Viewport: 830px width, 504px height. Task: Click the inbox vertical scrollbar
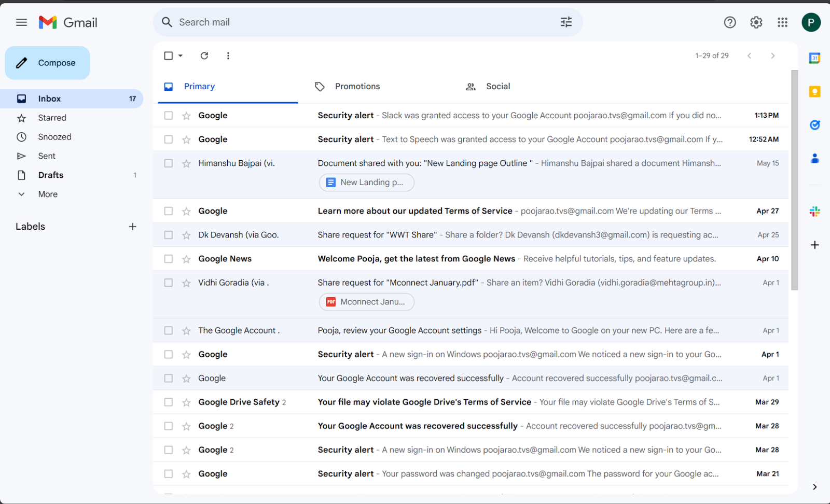coord(795,180)
